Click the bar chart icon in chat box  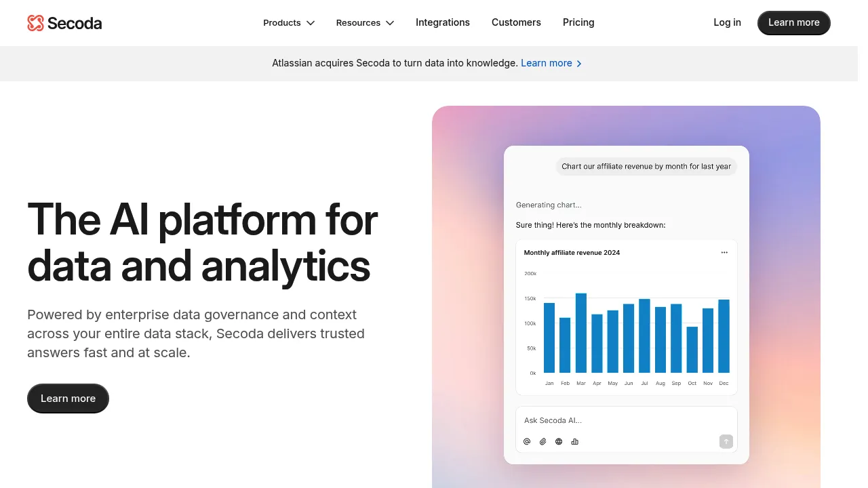pos(575,442)
